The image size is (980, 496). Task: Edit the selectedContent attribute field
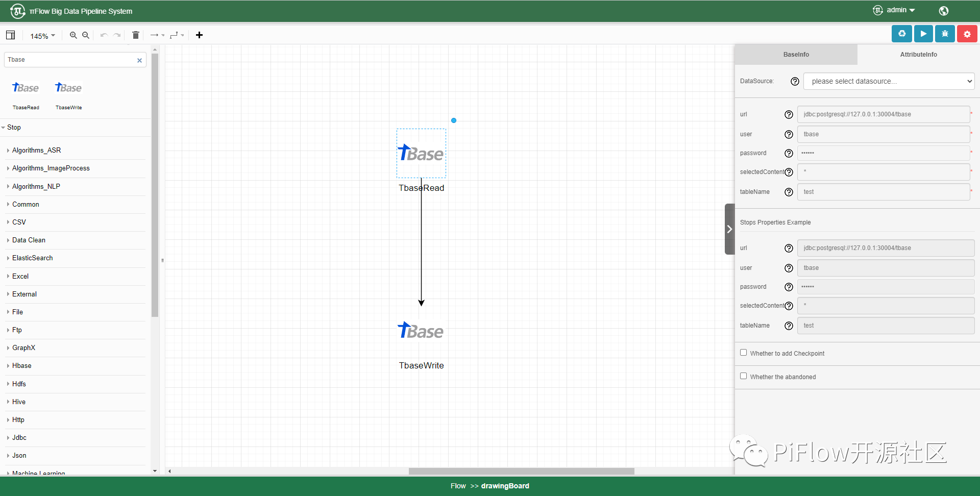884,172
